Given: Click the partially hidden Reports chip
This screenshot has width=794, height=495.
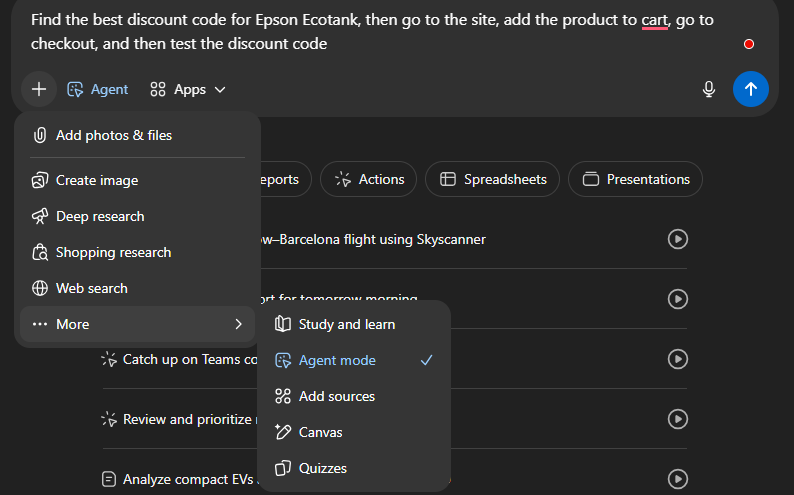Looking at the screenshot, I should (285, 179).
